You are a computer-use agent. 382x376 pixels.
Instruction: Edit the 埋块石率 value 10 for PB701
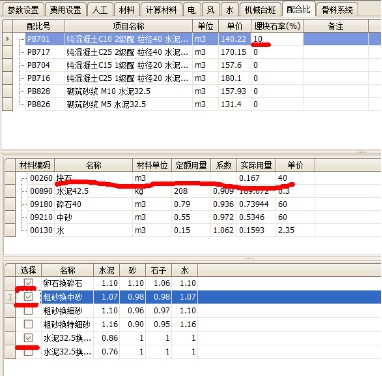coord(277,39)
